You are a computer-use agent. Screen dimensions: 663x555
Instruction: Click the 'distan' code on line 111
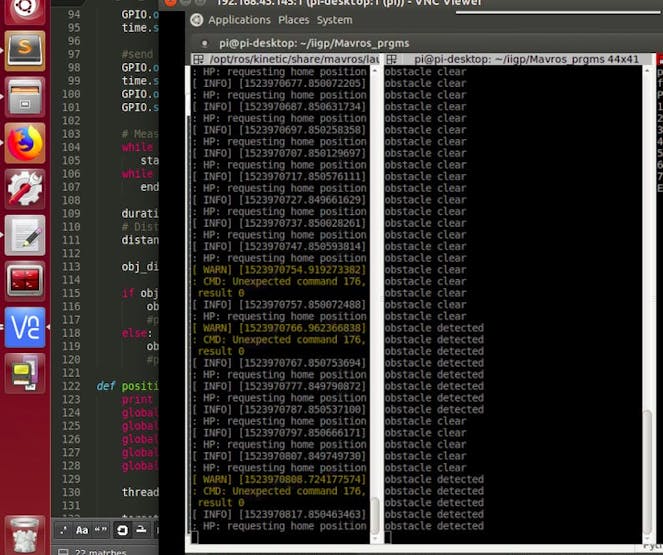coord(140,240)
